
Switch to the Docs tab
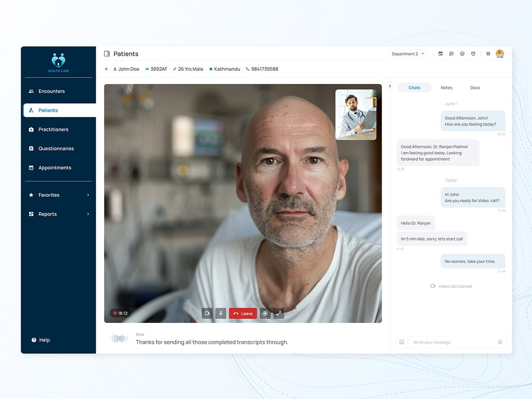coord(475,88)
